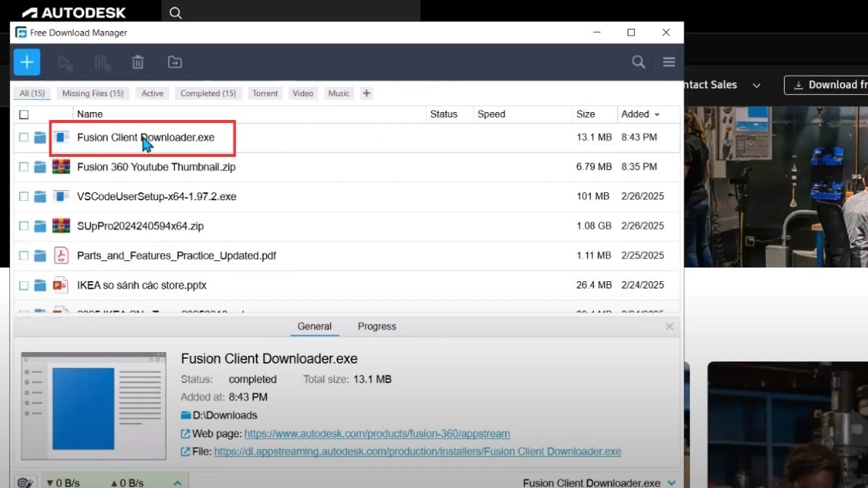Sort by Added column dropdown arrow

657,115
